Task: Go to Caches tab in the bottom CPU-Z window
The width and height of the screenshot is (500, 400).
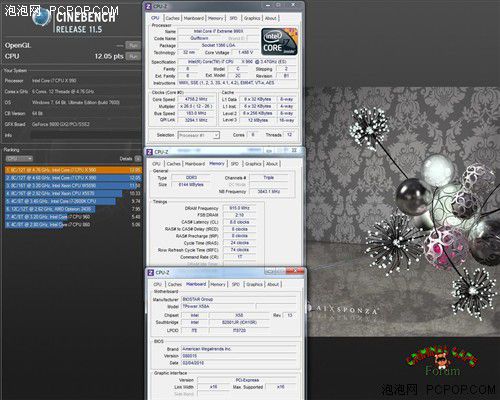Action: click(175, 285)
